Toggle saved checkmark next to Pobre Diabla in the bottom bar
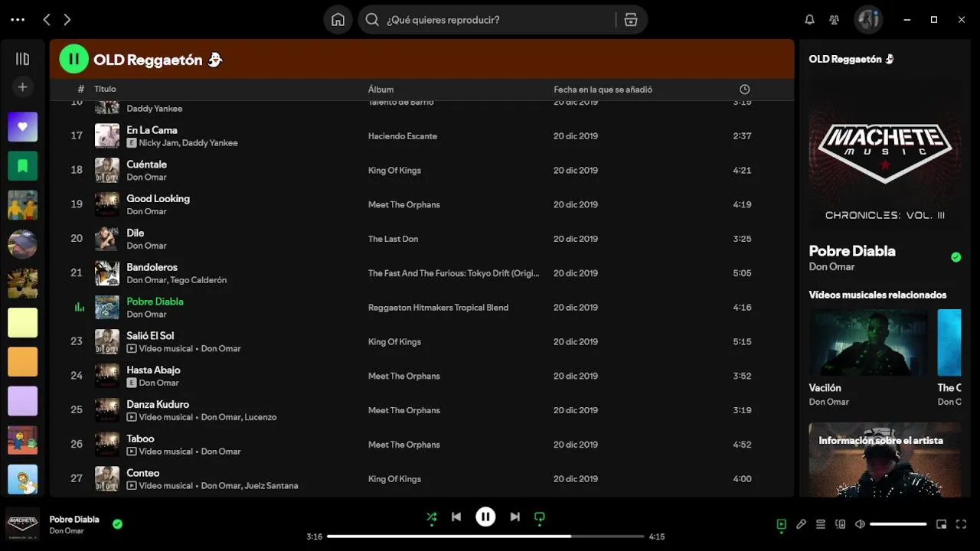Image resolution: width=980 pixels, height=551 pixels. coord(117,524)
